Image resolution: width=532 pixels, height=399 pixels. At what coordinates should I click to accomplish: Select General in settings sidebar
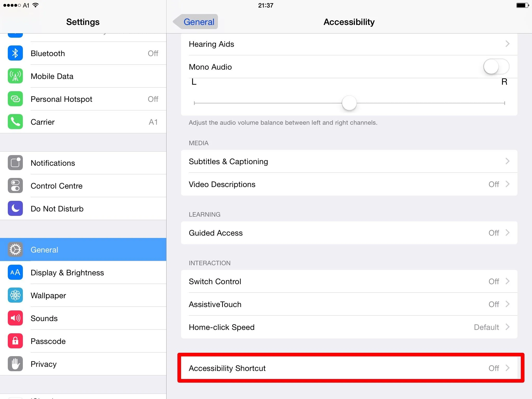(x=83, y=250)
